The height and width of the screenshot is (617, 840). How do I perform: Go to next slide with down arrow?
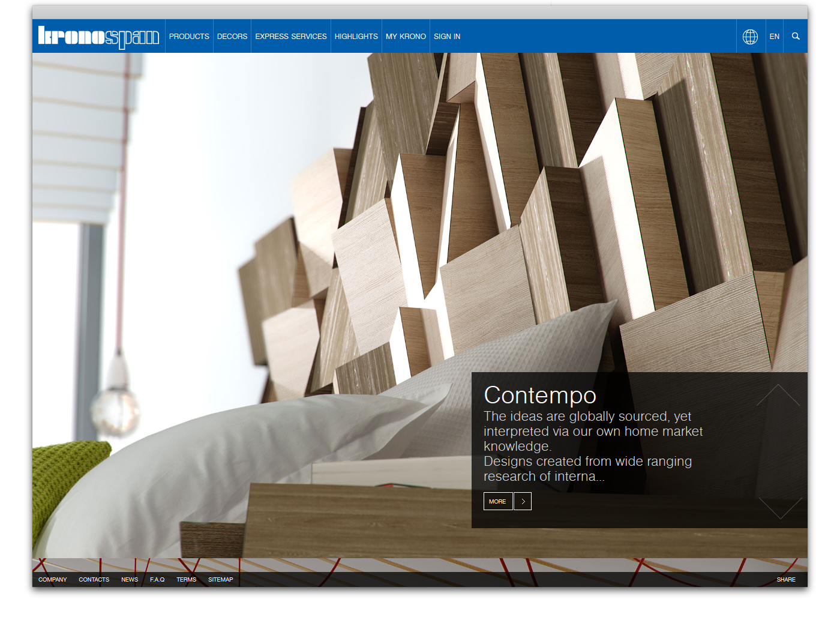click(780, 508)
